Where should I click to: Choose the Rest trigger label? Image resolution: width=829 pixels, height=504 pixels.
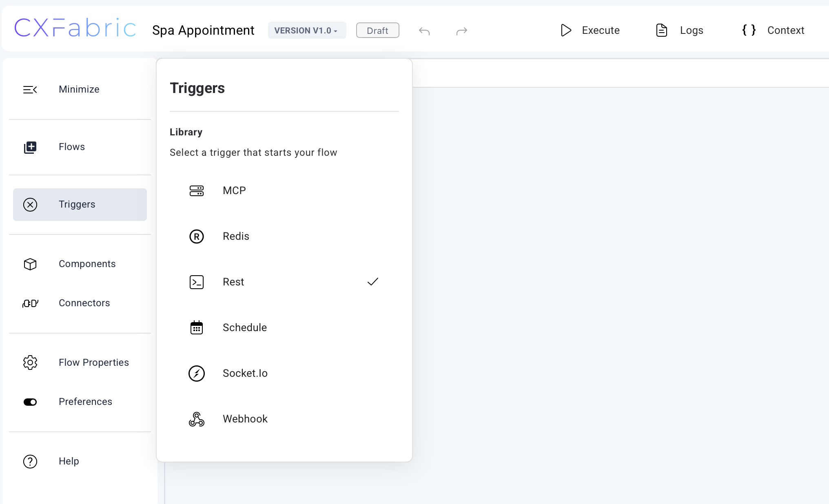[x=233, y=282]
